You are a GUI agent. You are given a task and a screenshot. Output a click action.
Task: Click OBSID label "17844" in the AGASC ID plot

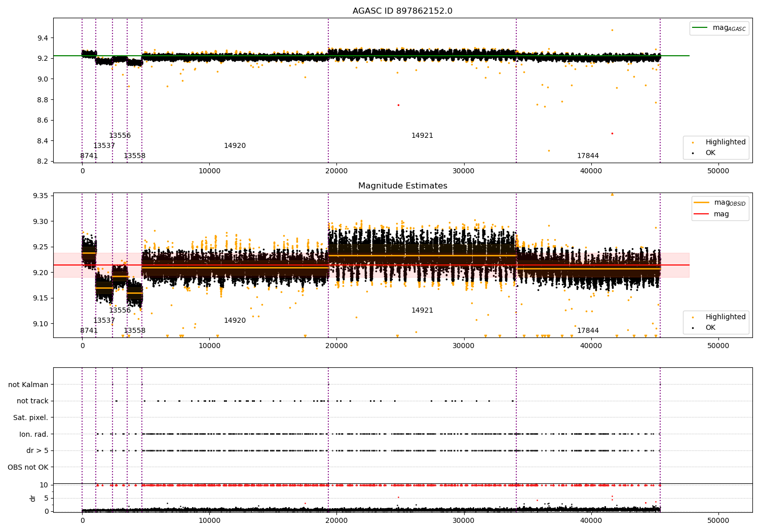(588, 156)
